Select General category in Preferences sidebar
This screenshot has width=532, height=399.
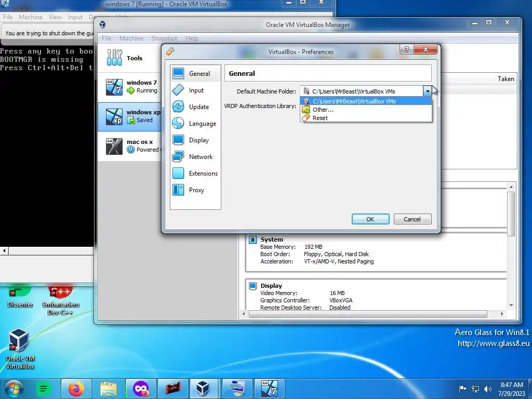(x=195, y=73)
